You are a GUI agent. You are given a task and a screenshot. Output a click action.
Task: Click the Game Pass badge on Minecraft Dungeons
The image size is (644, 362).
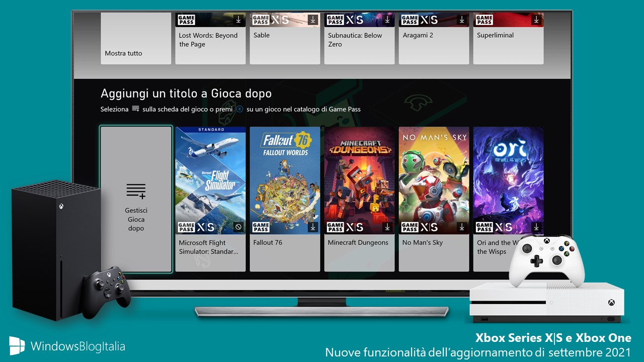(335, 227)
